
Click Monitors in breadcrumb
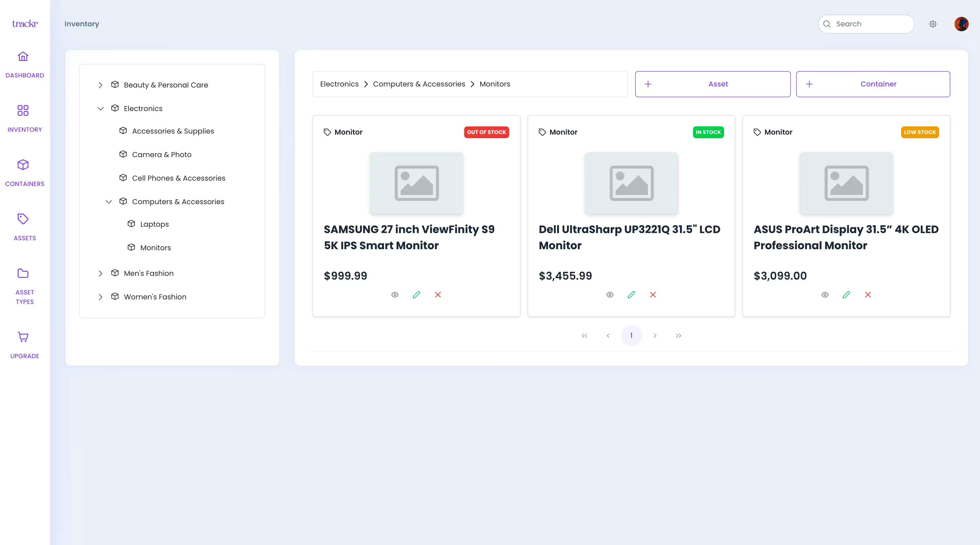pyautogui.click(x=495, y=84)
